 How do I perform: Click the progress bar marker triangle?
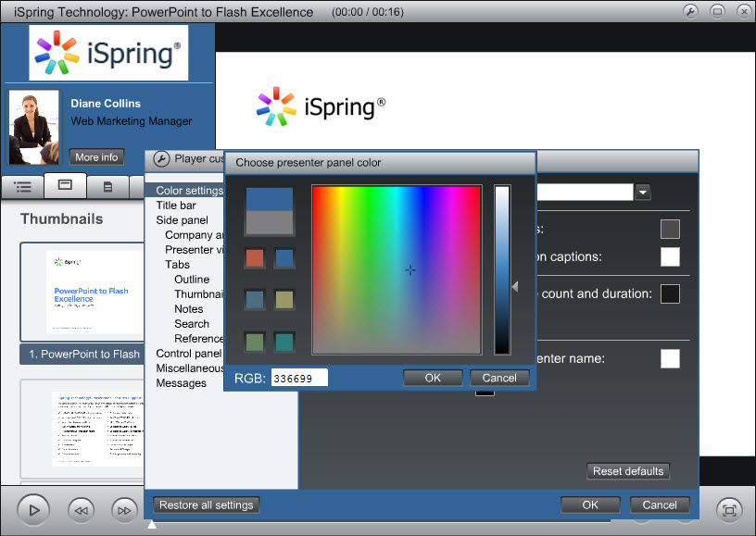pyautogui.click(x=152, y=524)
